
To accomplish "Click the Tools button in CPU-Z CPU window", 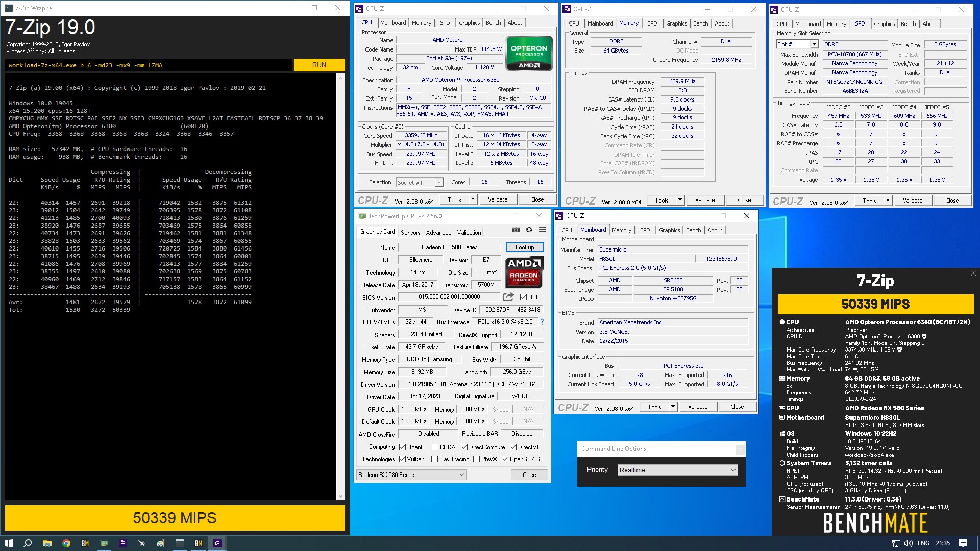I will pyautogui.click(x=454, y=199).
